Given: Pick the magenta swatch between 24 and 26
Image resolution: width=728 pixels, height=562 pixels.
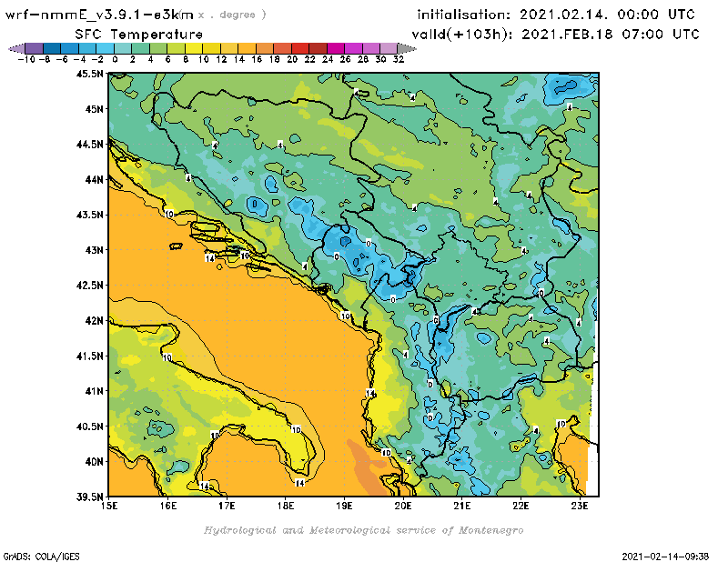Looking at the screenshot, I should (x=335, y=48).
